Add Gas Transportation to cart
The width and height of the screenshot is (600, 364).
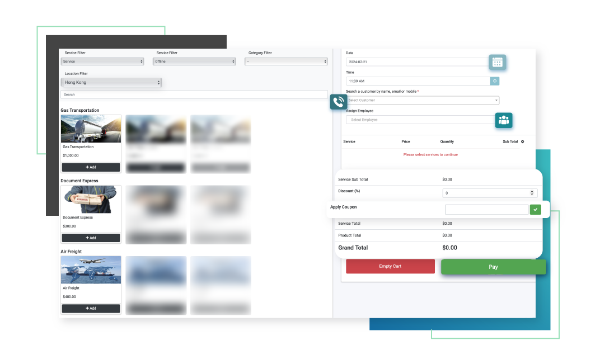(x=91, y=167)
